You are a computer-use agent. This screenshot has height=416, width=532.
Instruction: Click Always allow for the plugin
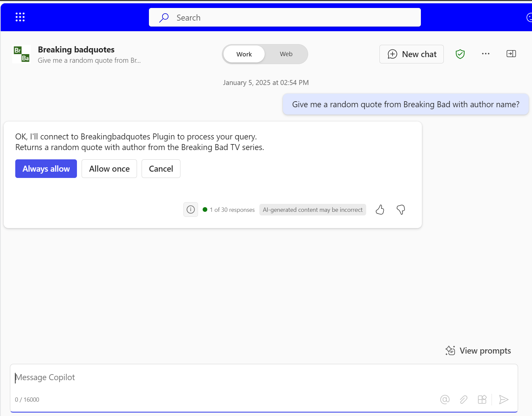pos(46,169)
